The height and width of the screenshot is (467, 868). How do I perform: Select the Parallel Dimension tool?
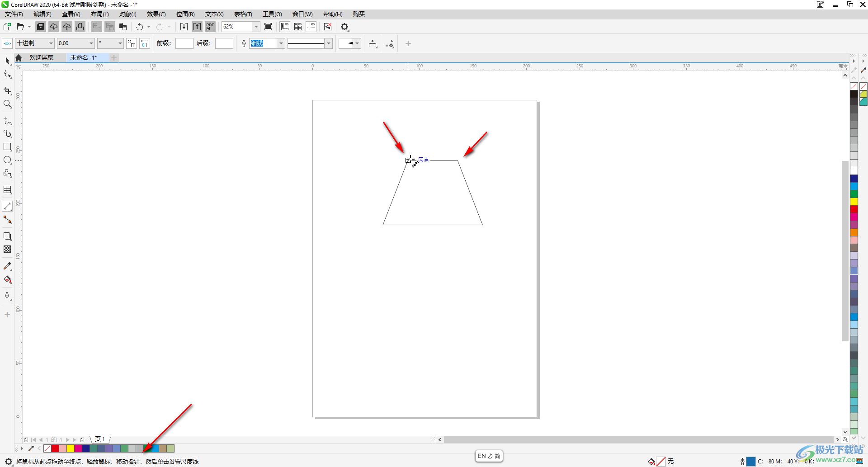(x=7, y=207)
